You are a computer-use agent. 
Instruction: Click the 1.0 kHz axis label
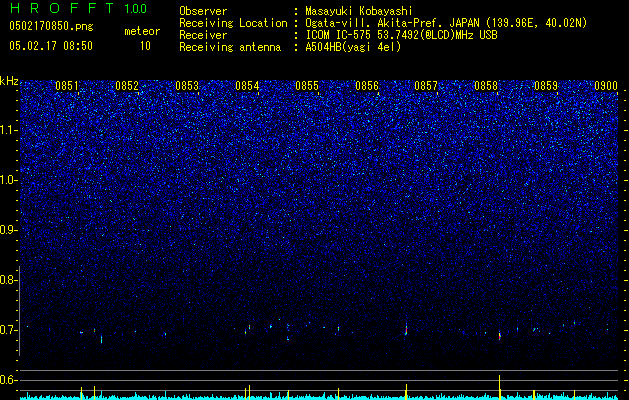tap(9, 181)
